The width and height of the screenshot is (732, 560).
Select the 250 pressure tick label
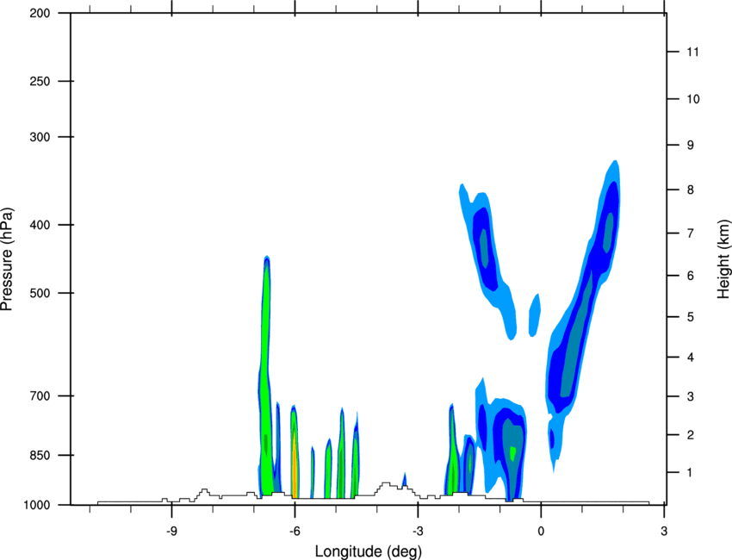point(40,81)
